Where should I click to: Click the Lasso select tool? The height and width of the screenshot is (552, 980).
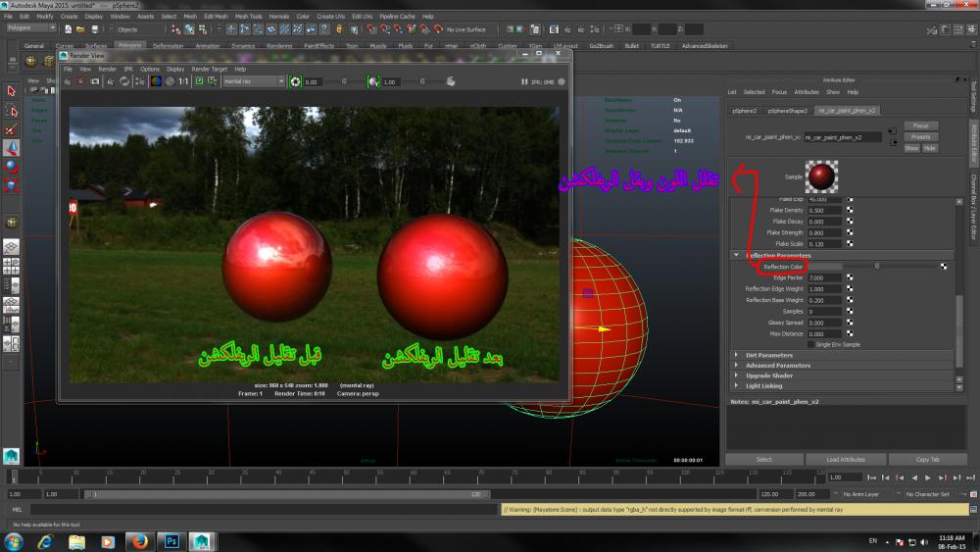(12, 110)
